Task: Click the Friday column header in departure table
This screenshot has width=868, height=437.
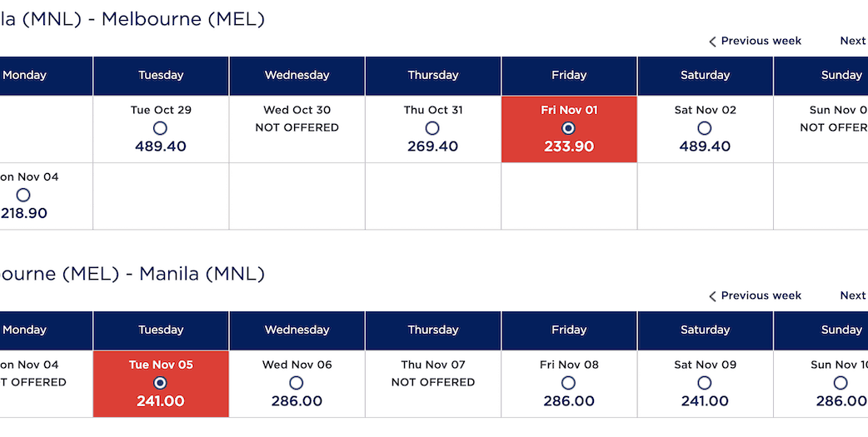Action: pyautogui.click(x=569, y=76)
